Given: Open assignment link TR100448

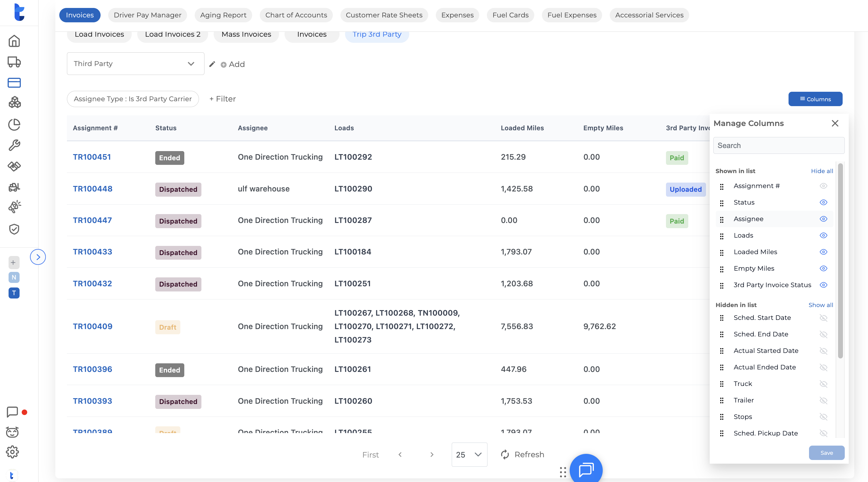Looking at the screenshot, I should click(x=93, y=189).
